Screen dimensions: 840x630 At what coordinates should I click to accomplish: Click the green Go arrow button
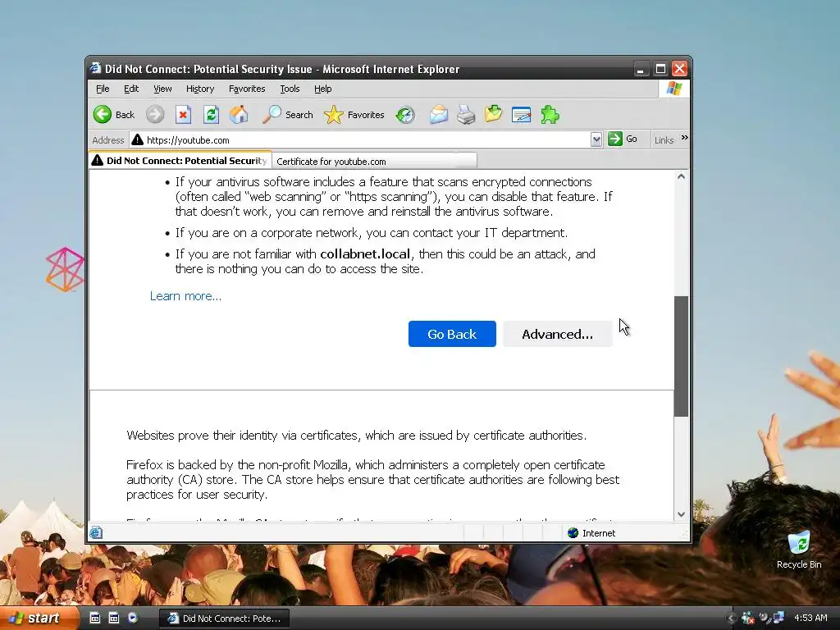615,139
